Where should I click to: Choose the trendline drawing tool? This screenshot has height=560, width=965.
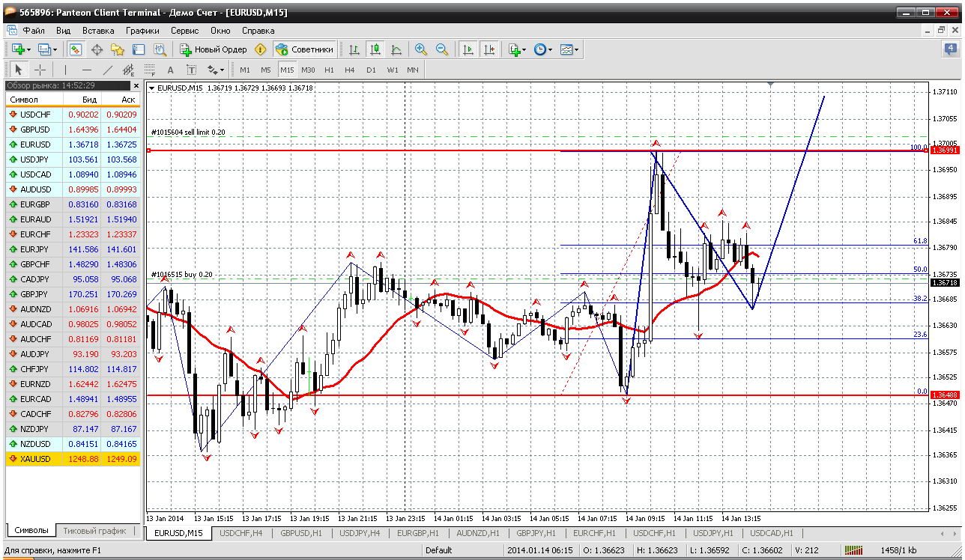coord(107,70)
